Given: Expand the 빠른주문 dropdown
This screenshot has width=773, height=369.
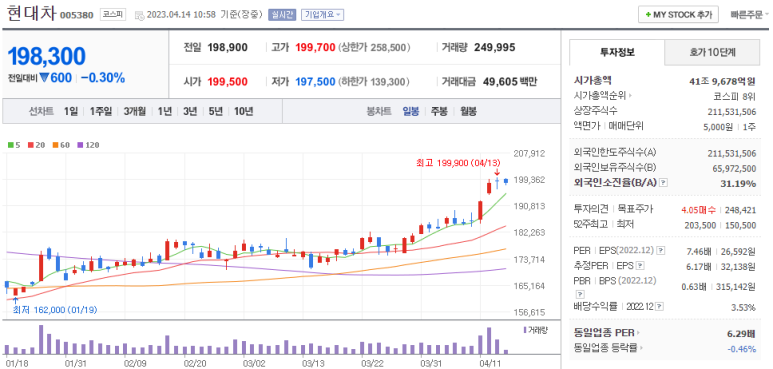Looking at the screenshot, I should click(x=749, y=15).
